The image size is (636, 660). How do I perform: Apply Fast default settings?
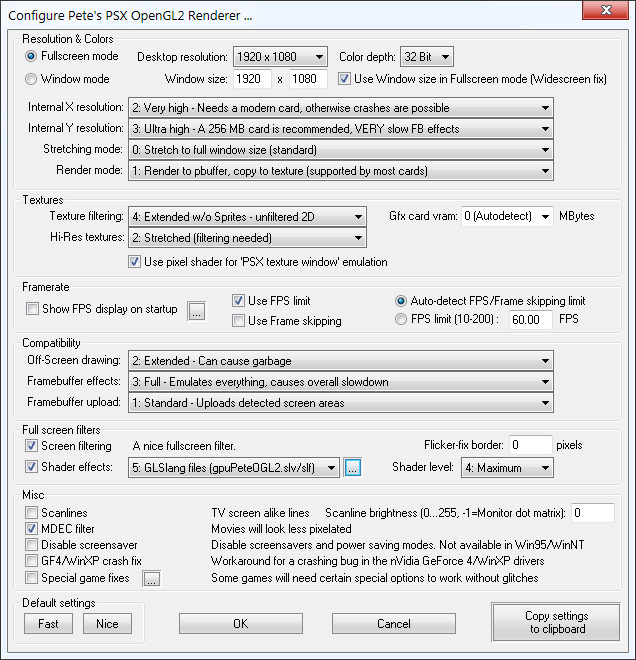click(x=48, y=623)
